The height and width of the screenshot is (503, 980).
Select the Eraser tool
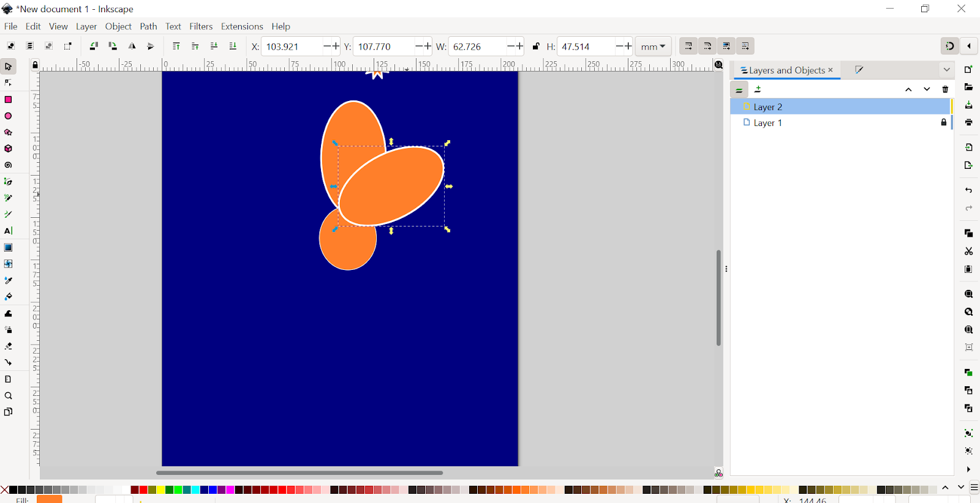[8, 346]
